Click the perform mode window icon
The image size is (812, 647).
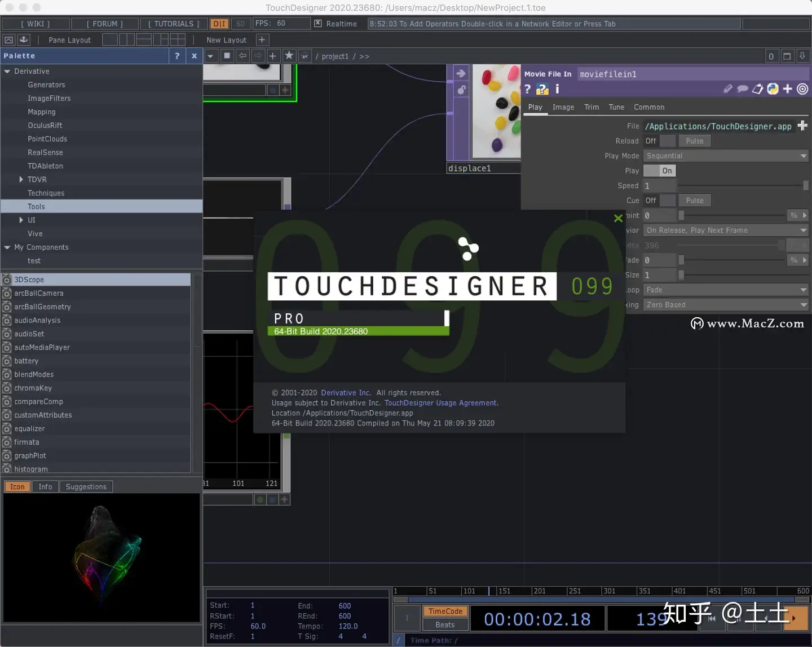8,39
